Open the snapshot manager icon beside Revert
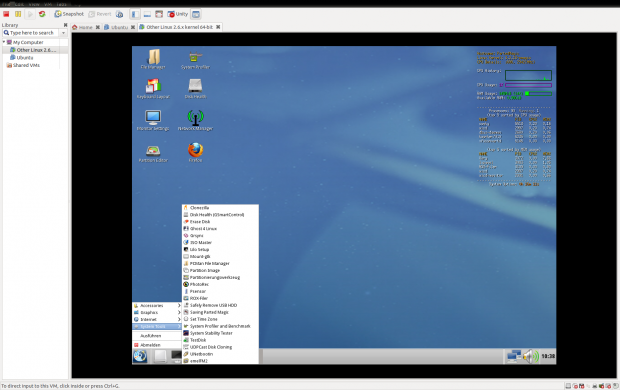The width and height of the screenshot is (620, 390). coord(119,14)
